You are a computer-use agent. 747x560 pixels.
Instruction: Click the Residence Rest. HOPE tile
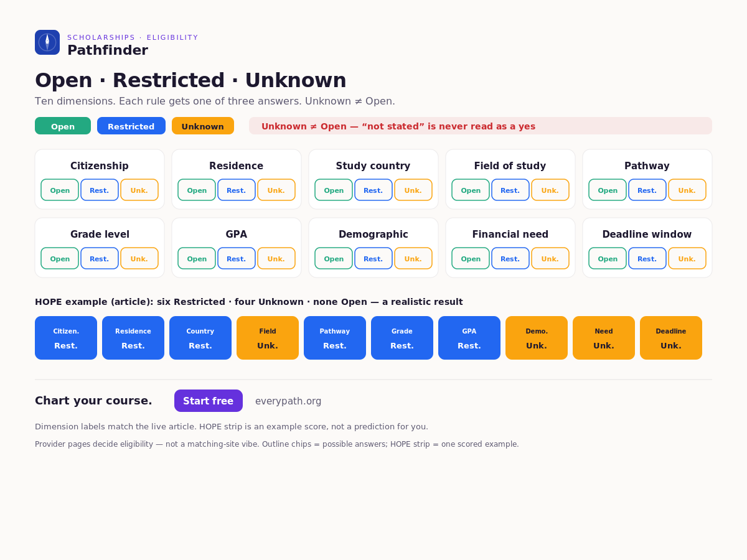(133, 338)
